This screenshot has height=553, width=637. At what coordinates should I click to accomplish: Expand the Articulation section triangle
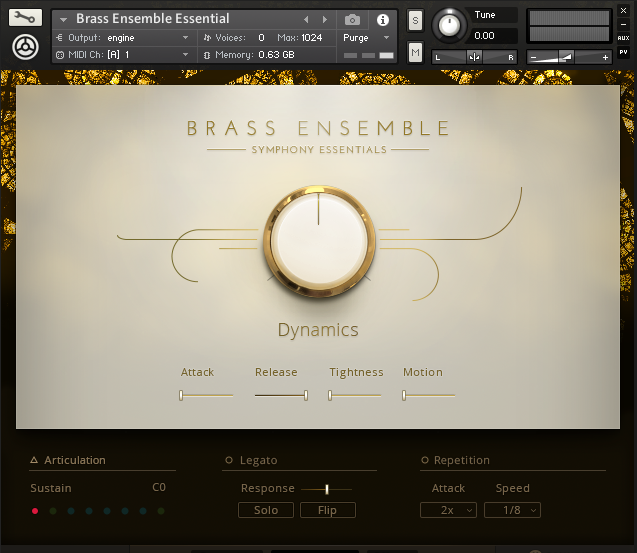(x=34, y=460)
